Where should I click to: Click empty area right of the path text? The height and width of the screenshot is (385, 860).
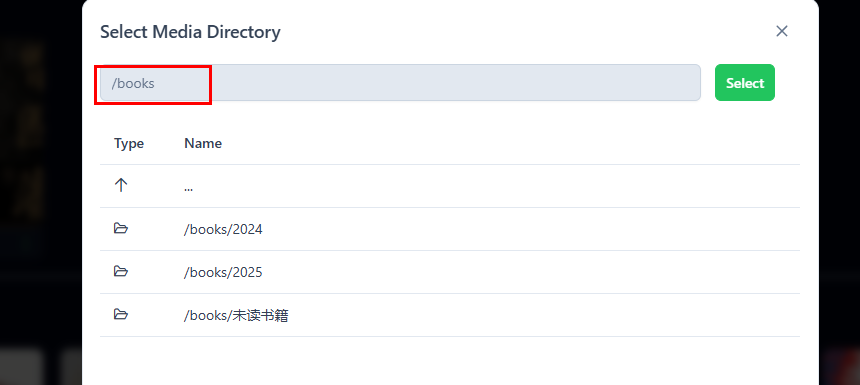(455, 83)
